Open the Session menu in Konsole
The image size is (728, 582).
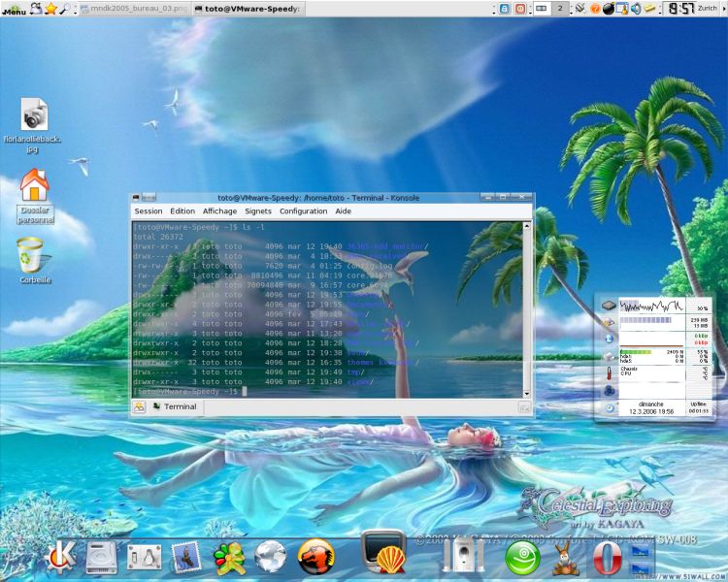pos(149,211)
